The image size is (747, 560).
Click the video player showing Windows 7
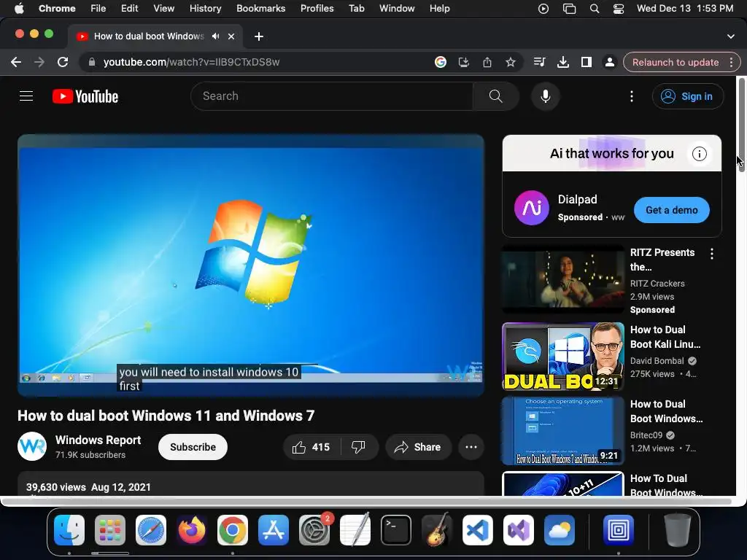pos(251,265)
